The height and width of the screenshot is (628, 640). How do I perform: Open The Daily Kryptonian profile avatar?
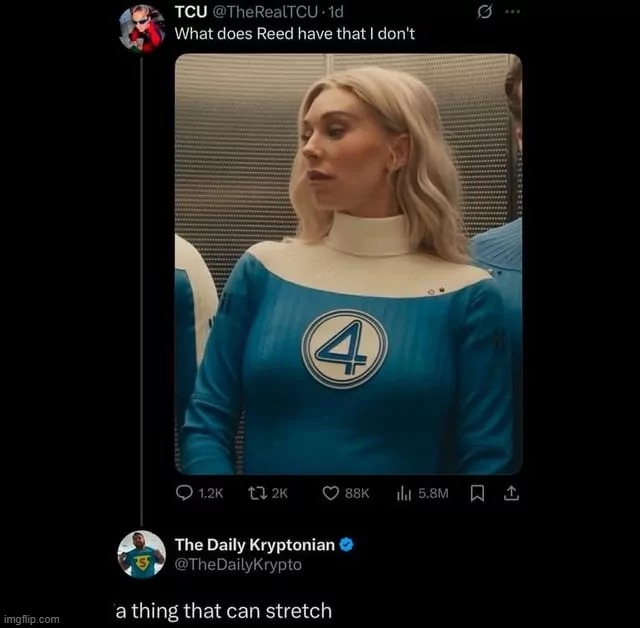pos(142,555)
